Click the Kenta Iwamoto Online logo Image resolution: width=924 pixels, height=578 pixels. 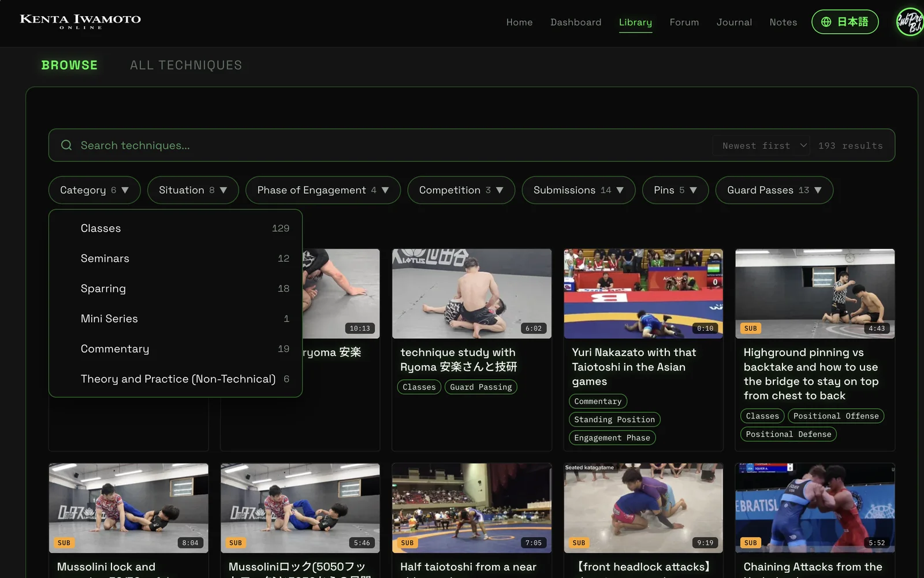80,21
